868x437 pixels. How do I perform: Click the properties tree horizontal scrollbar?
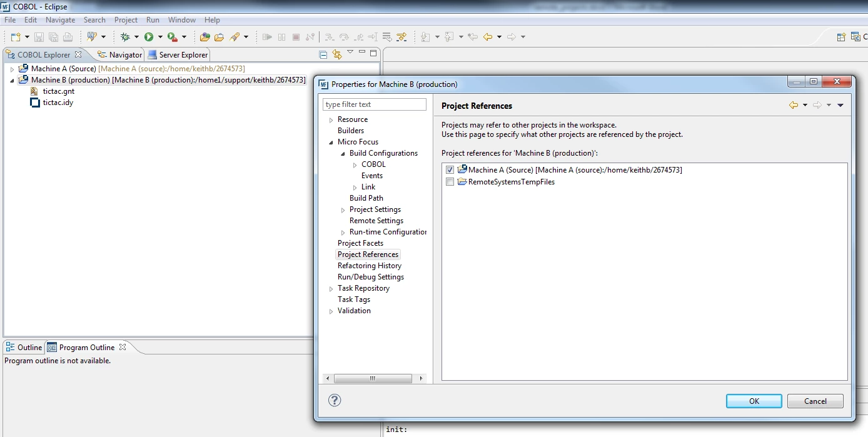tap(373, 379)
